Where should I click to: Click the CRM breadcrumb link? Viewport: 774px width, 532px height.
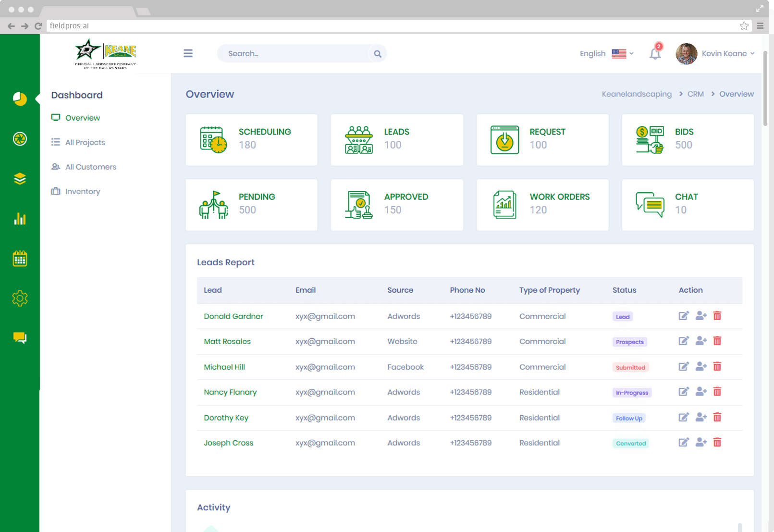[695, 94]
